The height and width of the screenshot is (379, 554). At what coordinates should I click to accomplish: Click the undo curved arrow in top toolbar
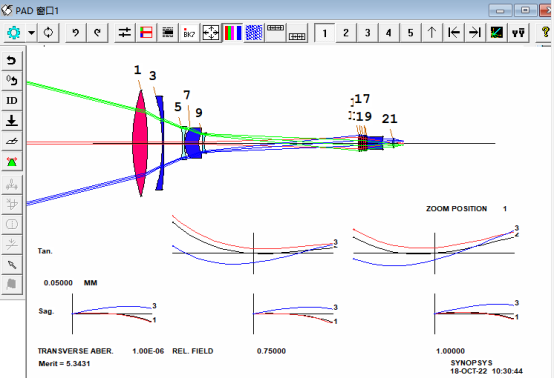click(76, 33)
